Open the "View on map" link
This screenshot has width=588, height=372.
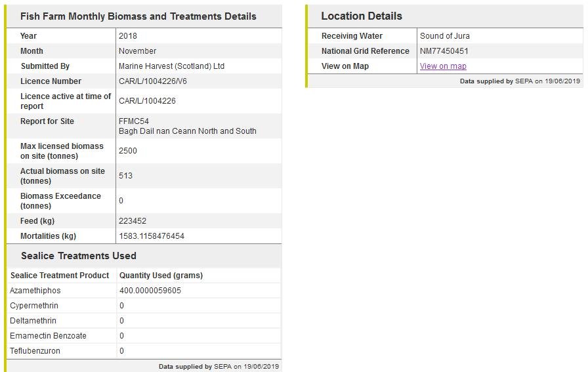(443, 66)
